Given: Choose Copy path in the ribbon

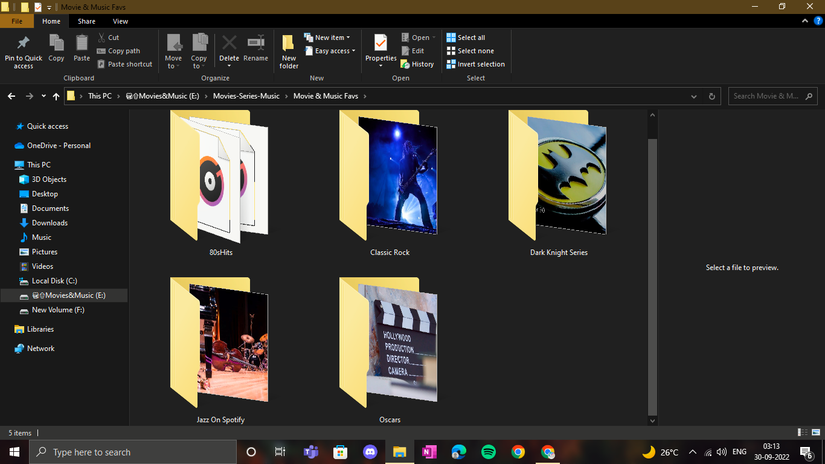Looking at the screenshot, I should coord(118,51).
